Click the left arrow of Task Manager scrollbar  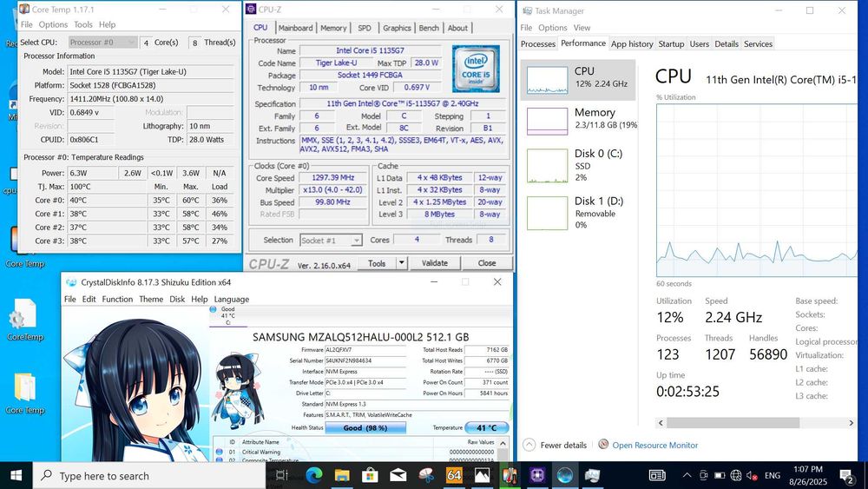(661, 422)
